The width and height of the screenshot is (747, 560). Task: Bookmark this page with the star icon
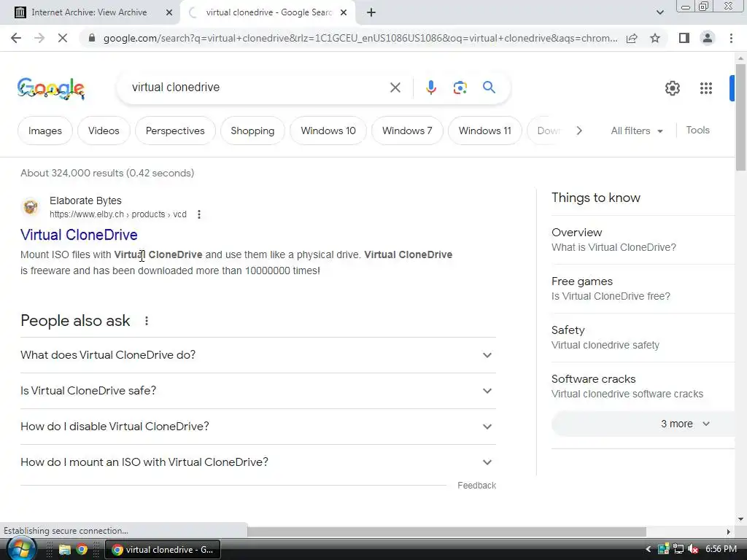655,38
